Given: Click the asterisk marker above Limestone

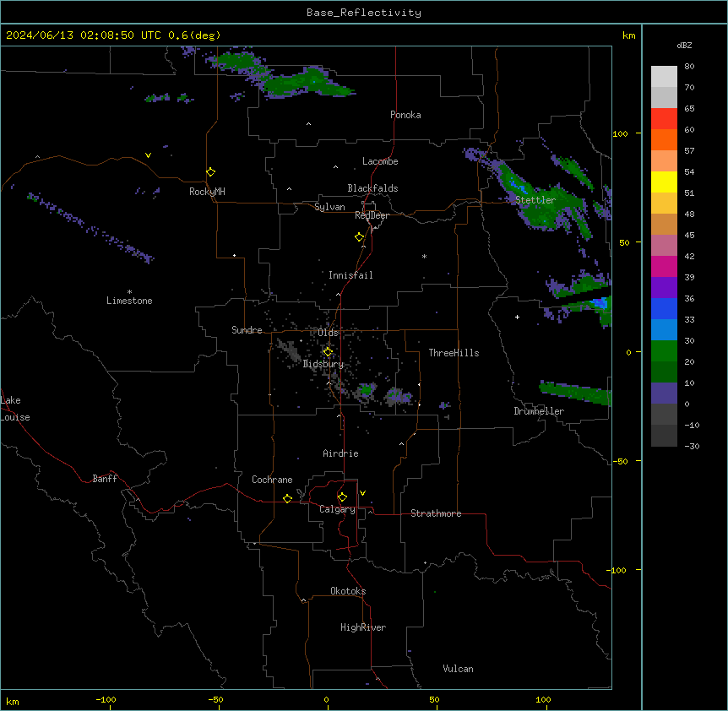Looking at the screenshot, I should (129, 292).
